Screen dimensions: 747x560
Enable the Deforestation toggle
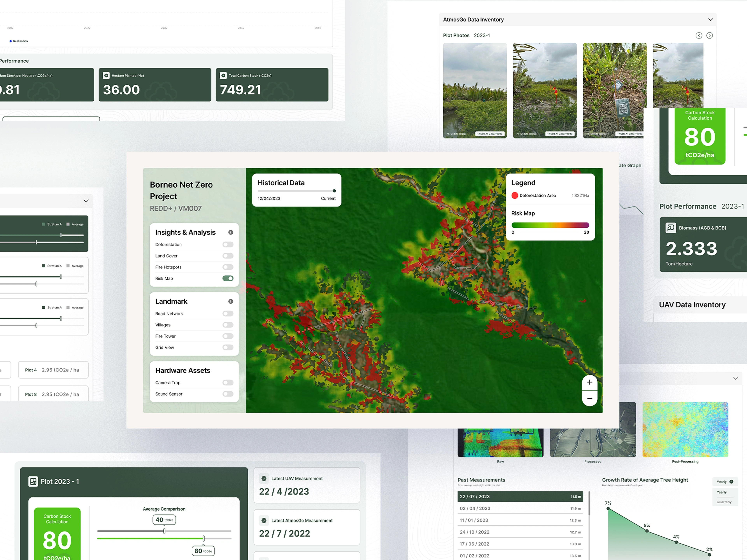(228, 244)
